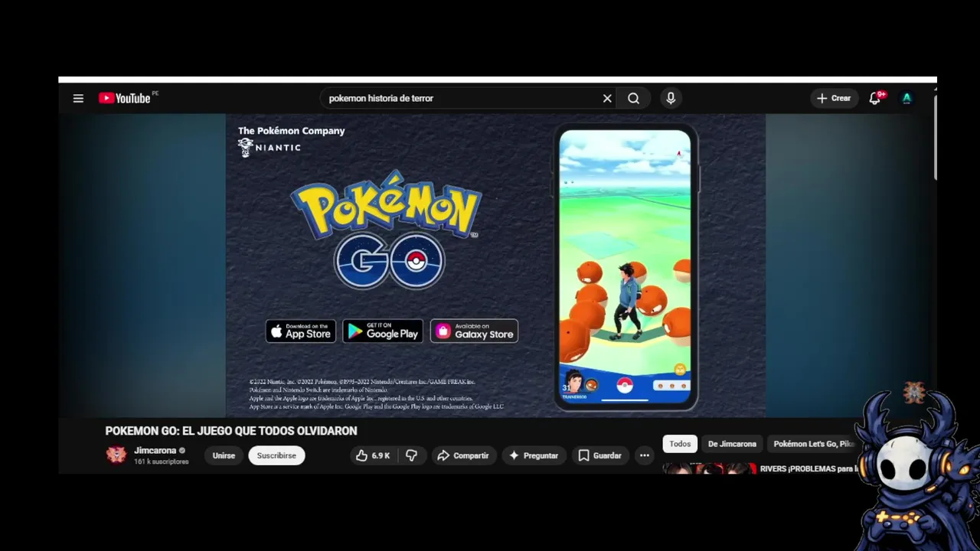Click the 161 k suscriptores text
Image resolution: width=980 pixels, height=551 pixels.
pos(162,462)
